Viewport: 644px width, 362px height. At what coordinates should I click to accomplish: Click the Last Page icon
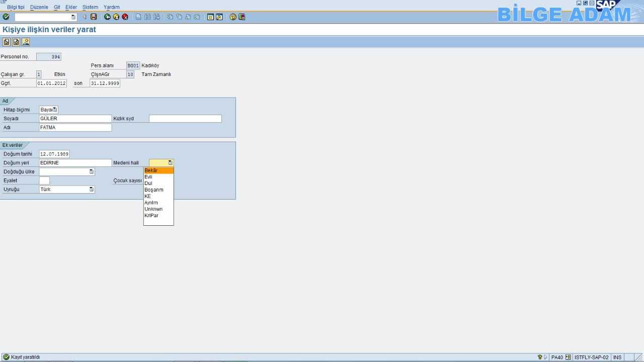click(197, 17)
